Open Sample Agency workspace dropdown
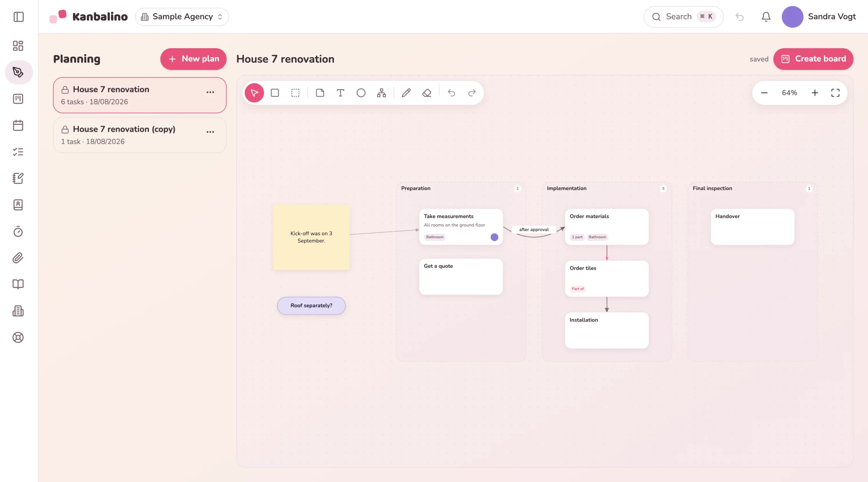The image size is (868, 482). (182, 17)
